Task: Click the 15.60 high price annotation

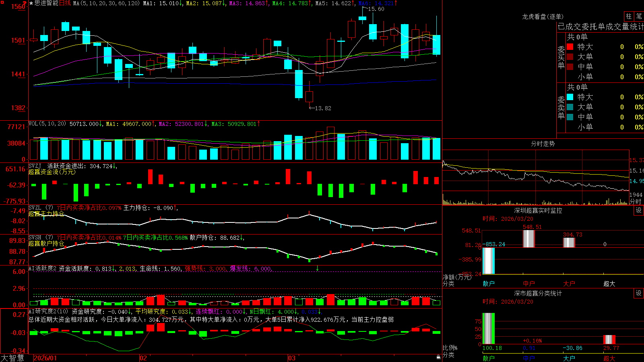Action: pos(376,9)
